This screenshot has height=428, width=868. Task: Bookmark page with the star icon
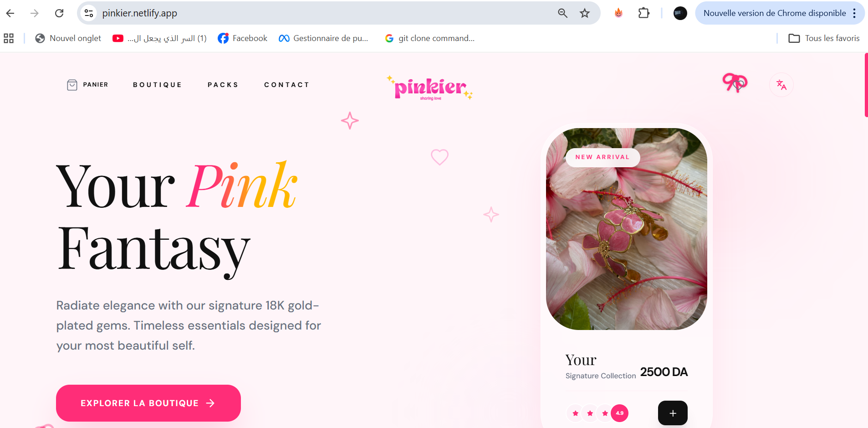click(585, 13)
